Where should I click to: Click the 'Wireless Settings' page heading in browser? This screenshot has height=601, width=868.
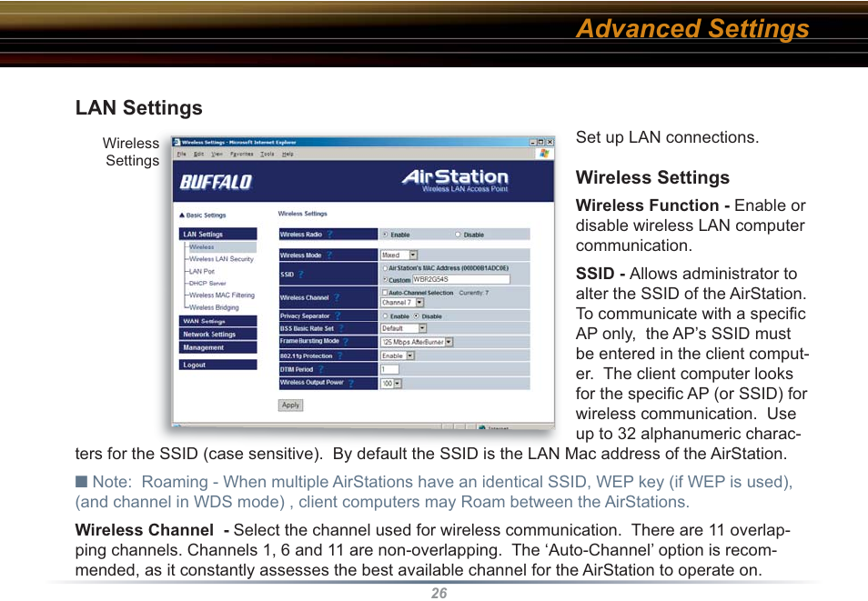pyautogui.click(x=302, y=214)
